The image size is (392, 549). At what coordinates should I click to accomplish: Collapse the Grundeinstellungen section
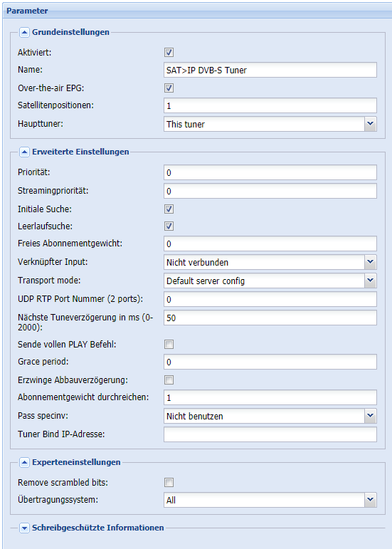coord(24,32)
